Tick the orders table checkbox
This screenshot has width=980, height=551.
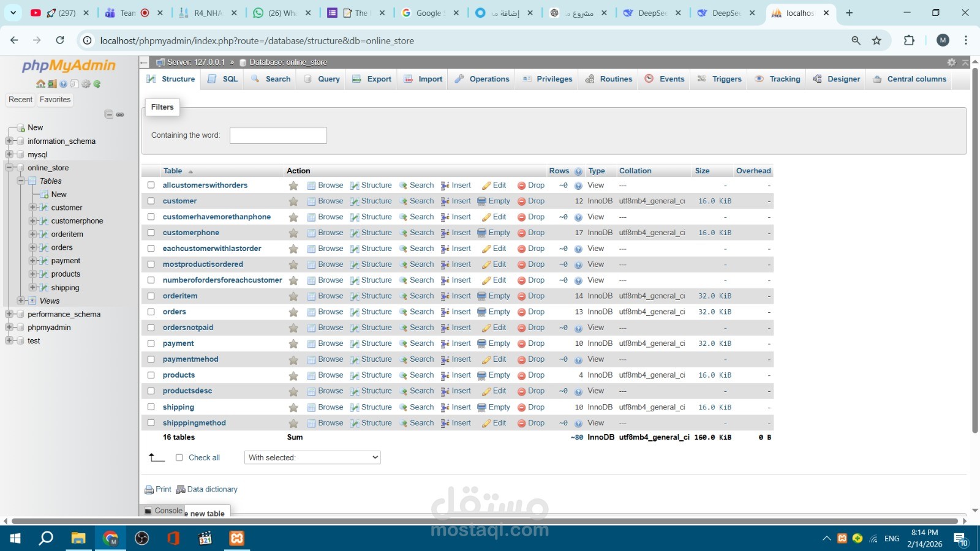151,312
